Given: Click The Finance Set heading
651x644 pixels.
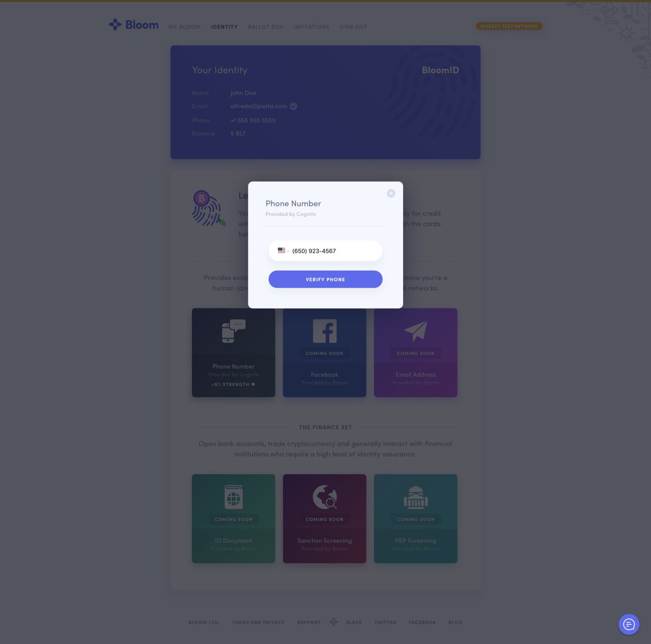Looking at the screenshot, I should (325, 427).
